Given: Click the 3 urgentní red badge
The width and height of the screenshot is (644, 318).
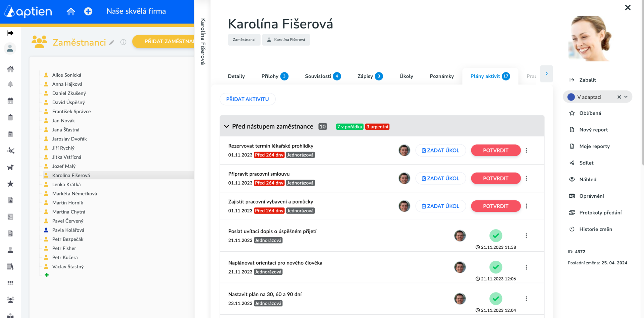Looking at the screenshot, I should pyautogui.click(x=377, y=127).
